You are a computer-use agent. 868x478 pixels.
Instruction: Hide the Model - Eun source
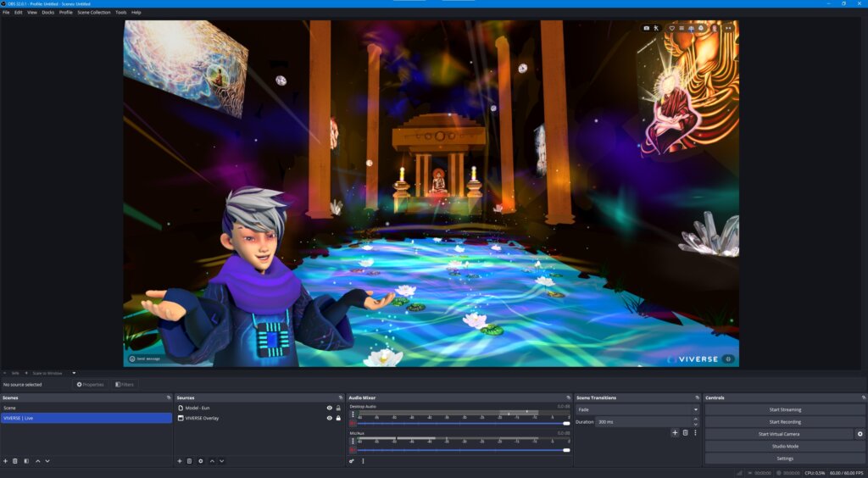(x=330, y=408)
